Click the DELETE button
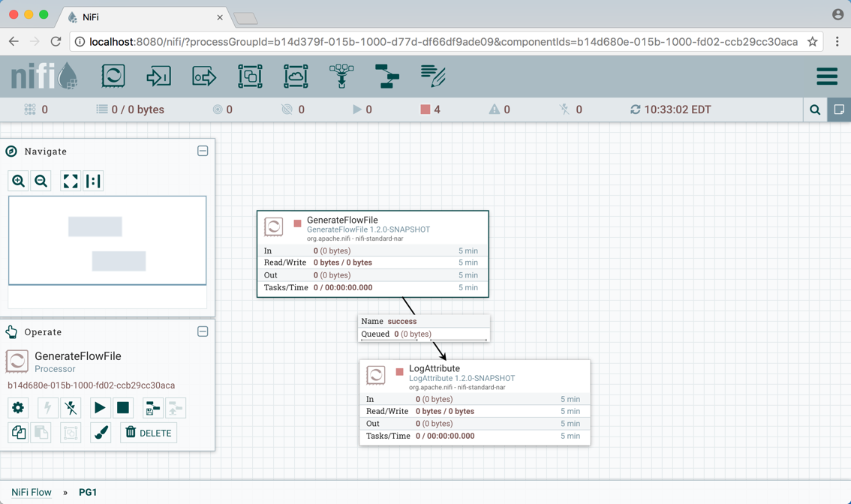This screenshot has width=851, height=504. (149, 433)
